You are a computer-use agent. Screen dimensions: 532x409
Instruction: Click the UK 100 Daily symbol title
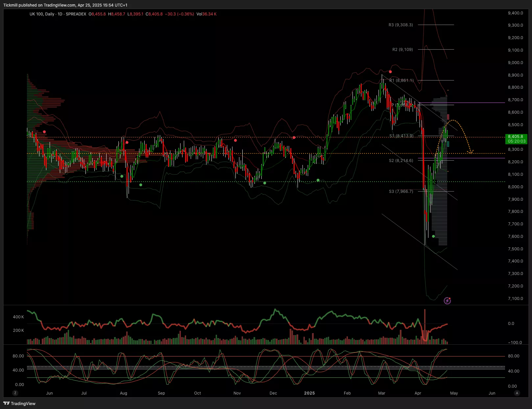42,14
